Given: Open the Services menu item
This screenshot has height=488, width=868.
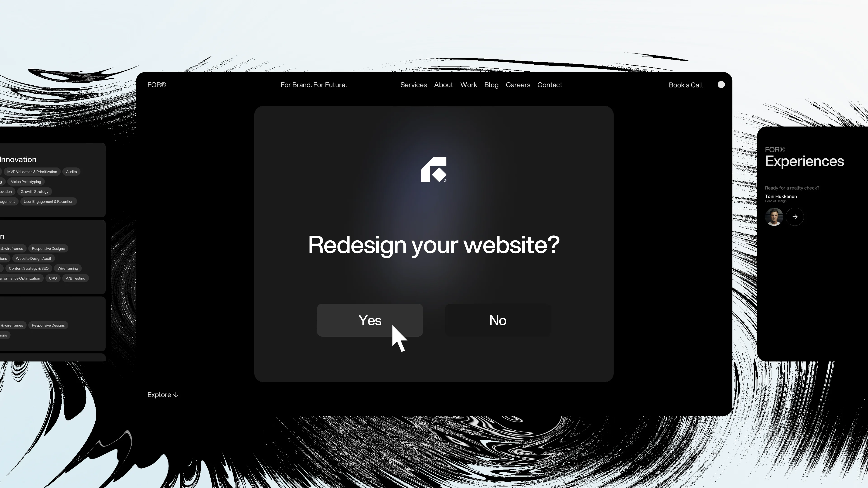Looking at the screenshot, I should pyautogui.click(x=413, y=85).
